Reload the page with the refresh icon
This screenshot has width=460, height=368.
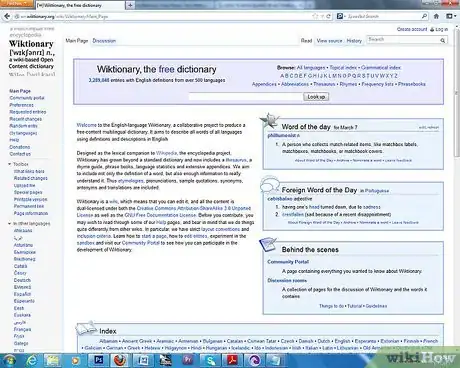pos(328,16)
